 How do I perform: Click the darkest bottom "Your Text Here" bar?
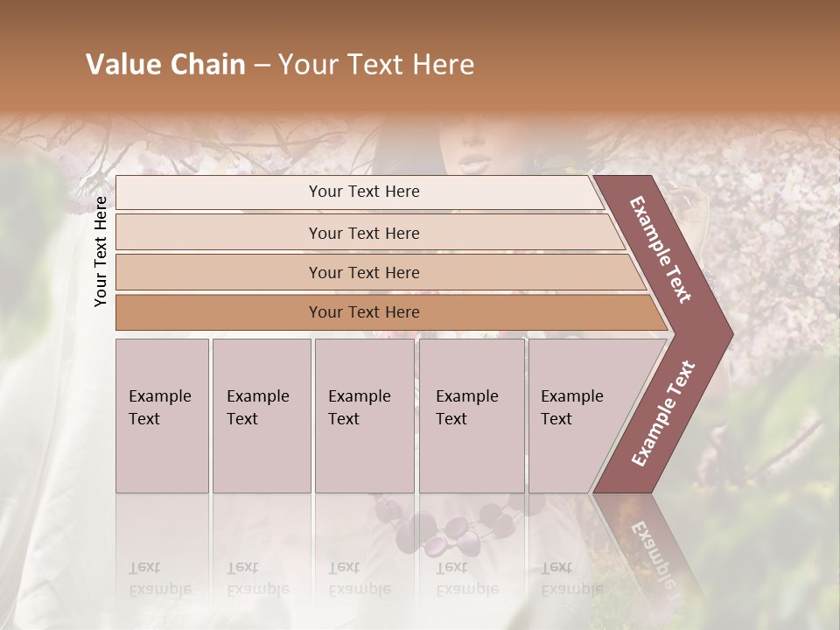pyautogui.click(x=364, y=312)
